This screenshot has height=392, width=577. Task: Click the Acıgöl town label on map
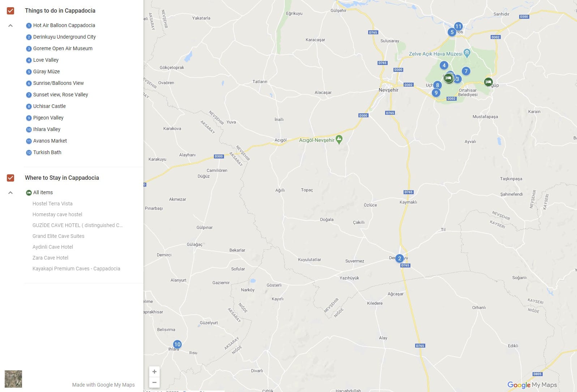click(x=280, y=140)
